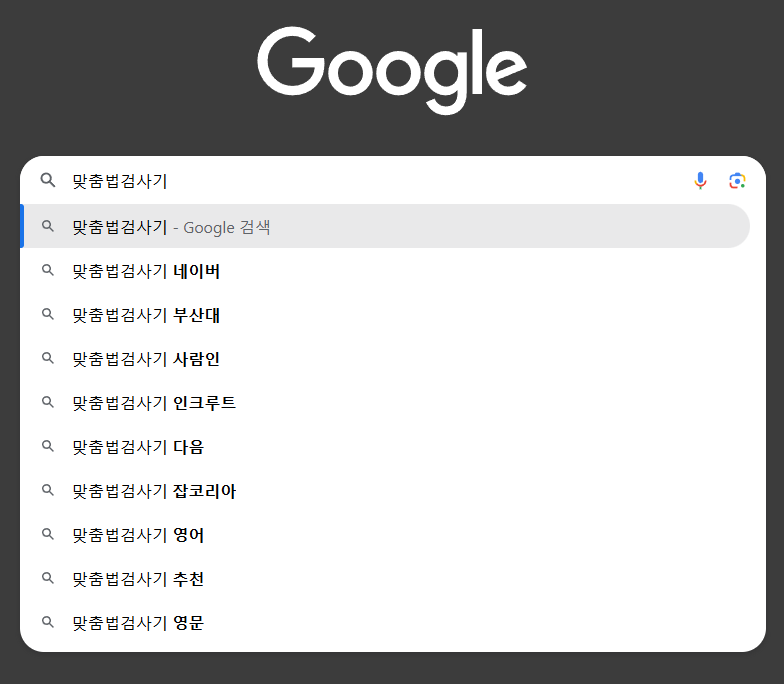Screen dimensions: 784x684
Task: Click the Google logo
Action: 392,70
